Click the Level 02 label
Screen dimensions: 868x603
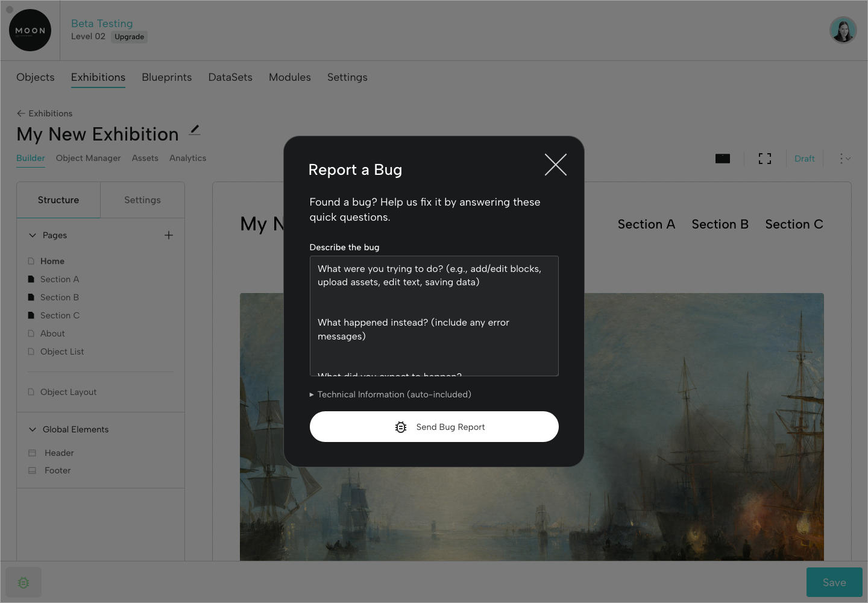[x=88, y=36]
